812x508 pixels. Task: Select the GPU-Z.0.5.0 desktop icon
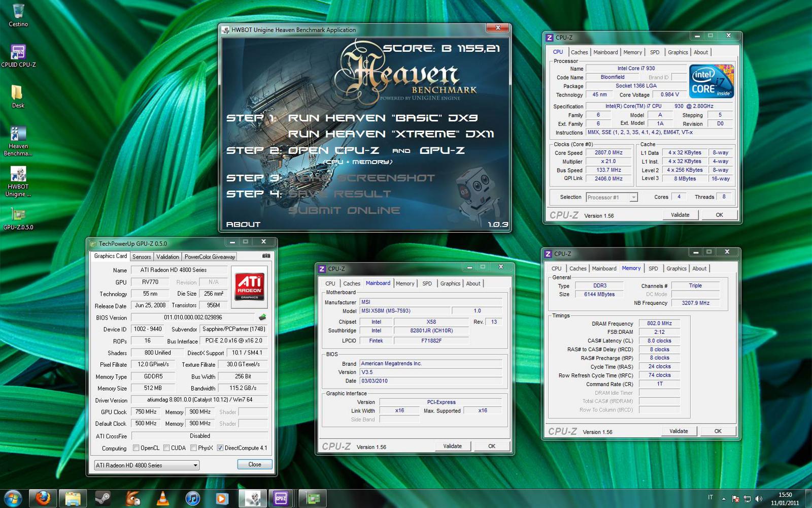coord(18,218)
